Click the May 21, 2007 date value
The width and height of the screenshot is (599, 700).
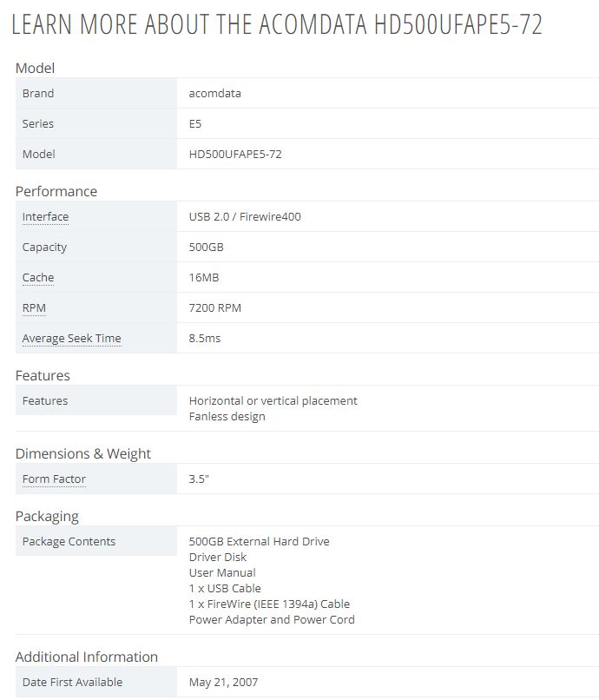coord(223,683)
